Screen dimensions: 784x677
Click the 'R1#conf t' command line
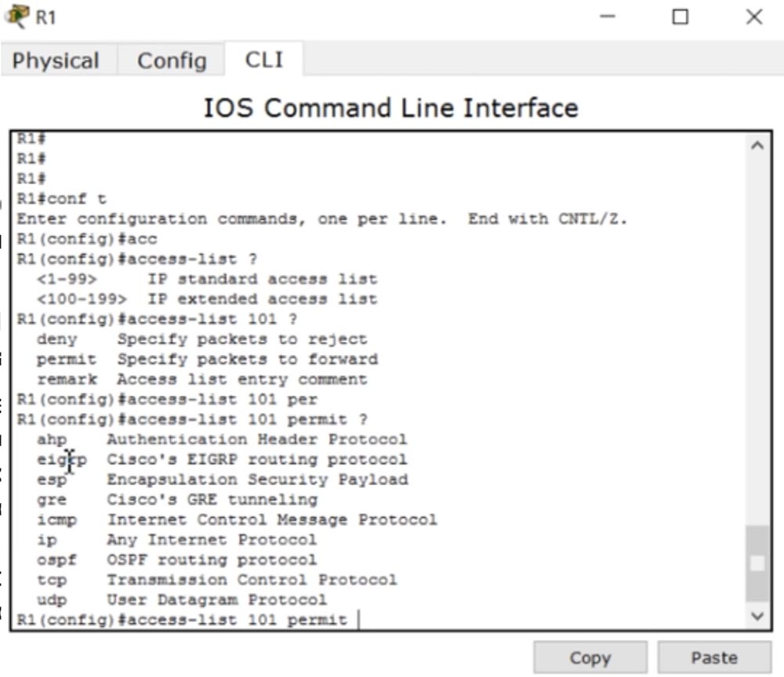(x=62, y=199)
